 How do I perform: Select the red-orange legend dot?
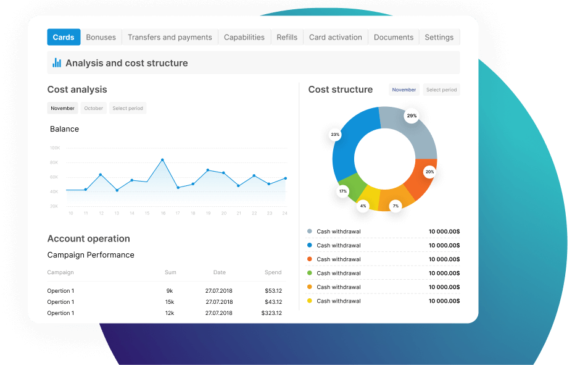pyautogui.click(x=309, y=259)
